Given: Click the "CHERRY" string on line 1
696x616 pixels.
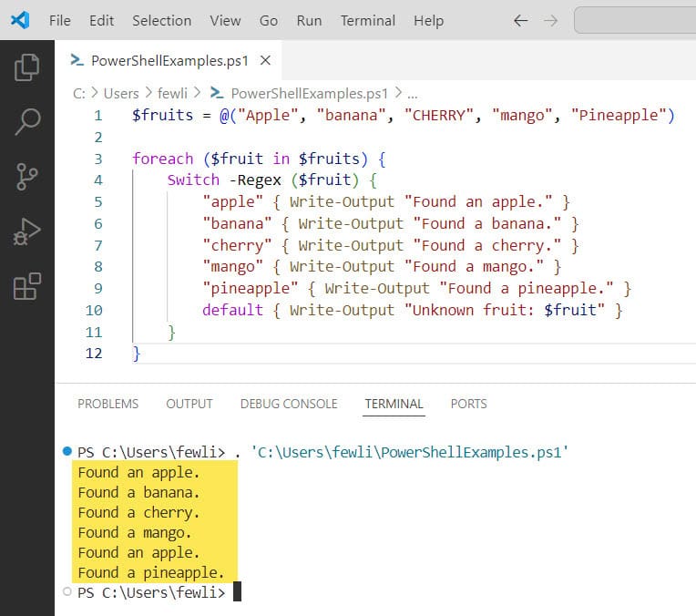Looking at the screenshot, I should 438,116.
